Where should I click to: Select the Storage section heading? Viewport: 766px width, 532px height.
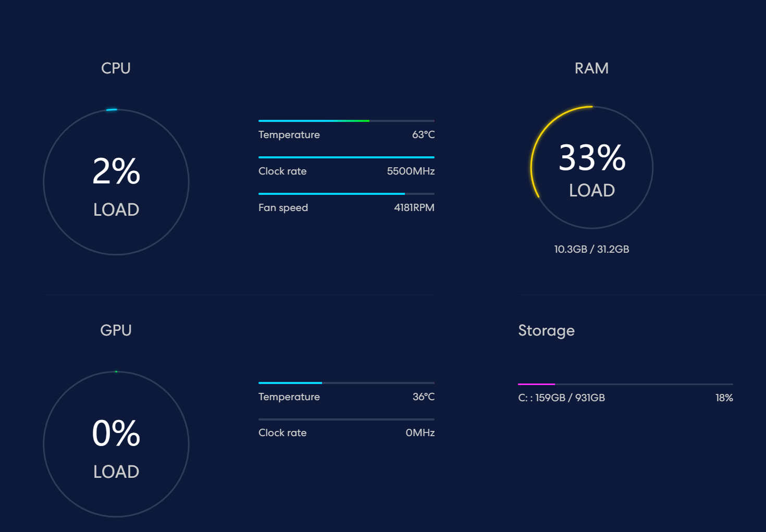click(x=546, y=331)
